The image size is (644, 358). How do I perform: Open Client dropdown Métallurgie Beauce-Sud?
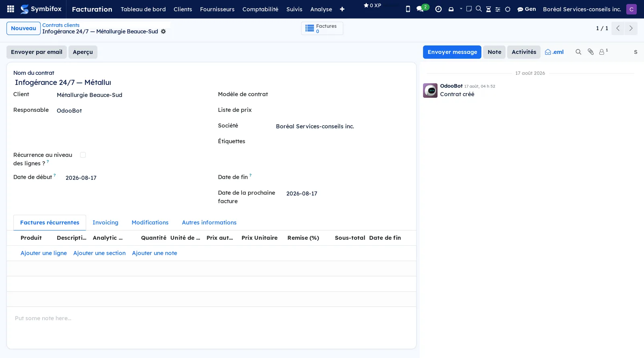coord(130,95)
